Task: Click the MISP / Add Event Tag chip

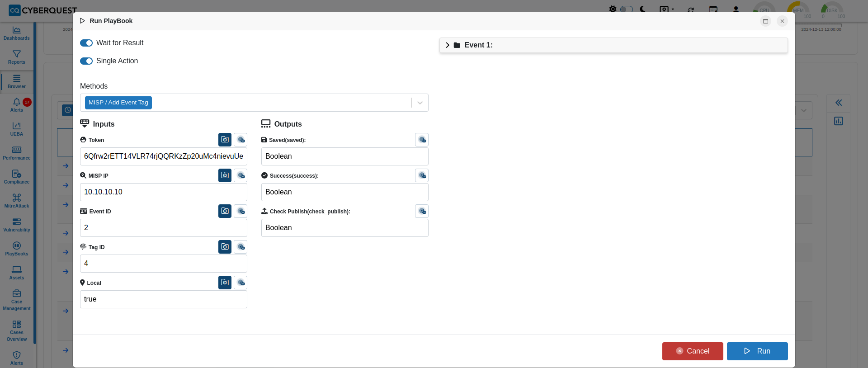Action: [x=118, y=103]
